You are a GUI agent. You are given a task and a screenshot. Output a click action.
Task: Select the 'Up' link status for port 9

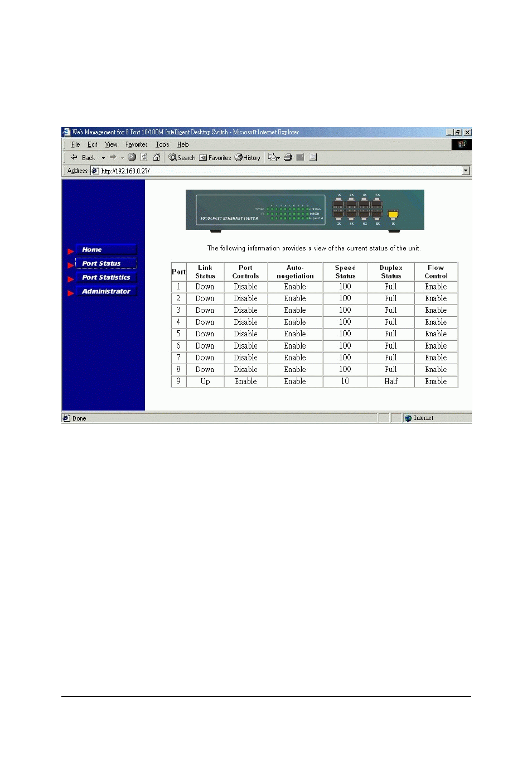click(x=205, y=382)
